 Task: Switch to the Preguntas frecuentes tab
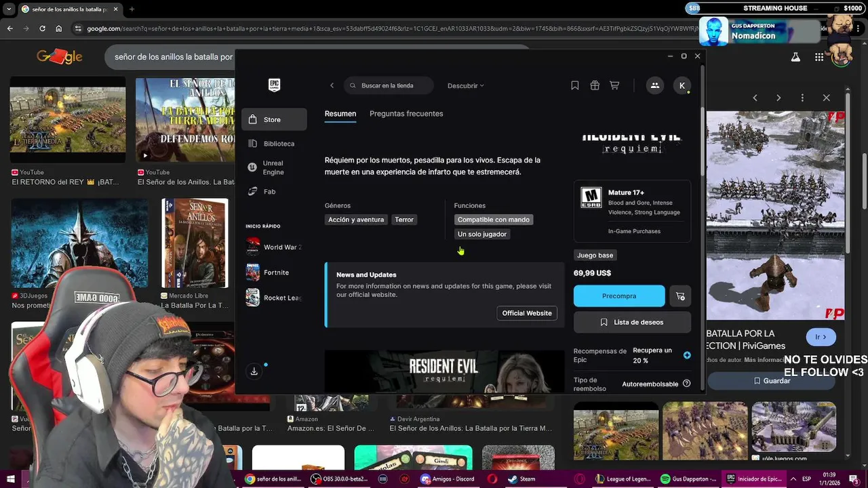click(406, 114)
